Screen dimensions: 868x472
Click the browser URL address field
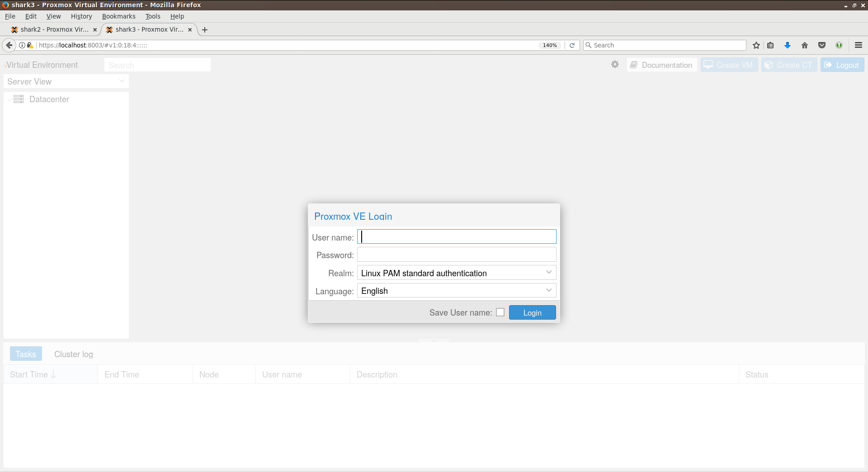point(287,45)
